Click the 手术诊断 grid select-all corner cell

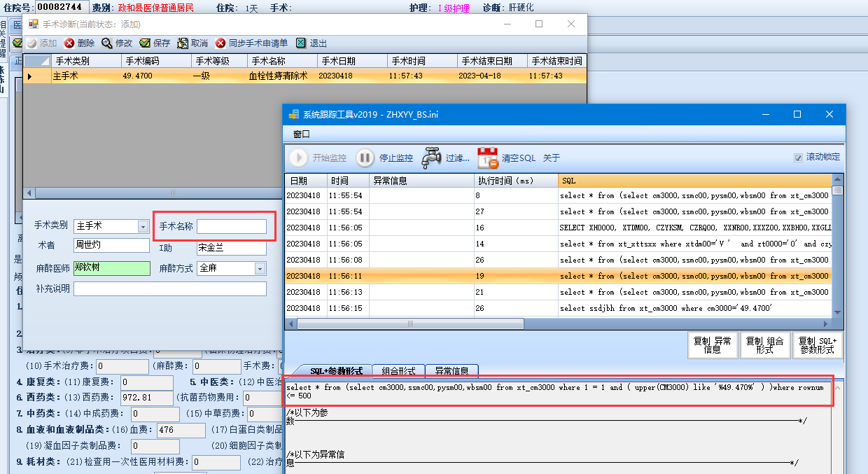tap(36, 61)
